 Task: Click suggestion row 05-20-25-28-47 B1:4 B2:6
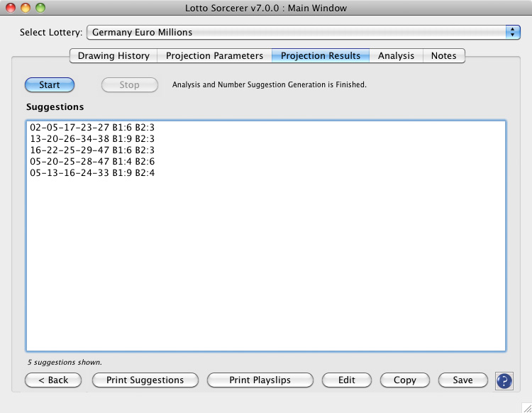point(92,162)
